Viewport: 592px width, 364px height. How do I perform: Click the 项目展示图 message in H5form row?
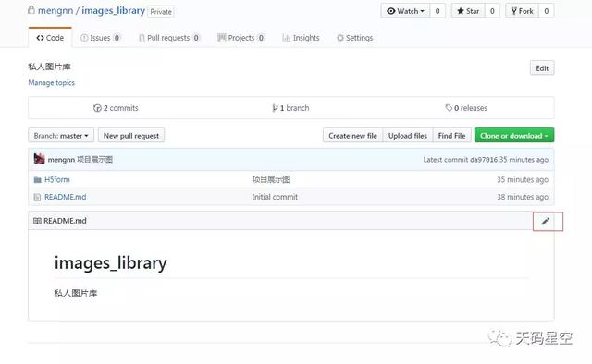coord(271,179)
